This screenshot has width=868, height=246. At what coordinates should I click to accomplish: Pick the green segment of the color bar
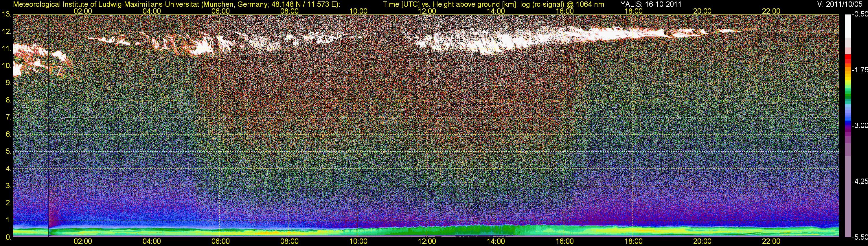(x=847, y=96)
